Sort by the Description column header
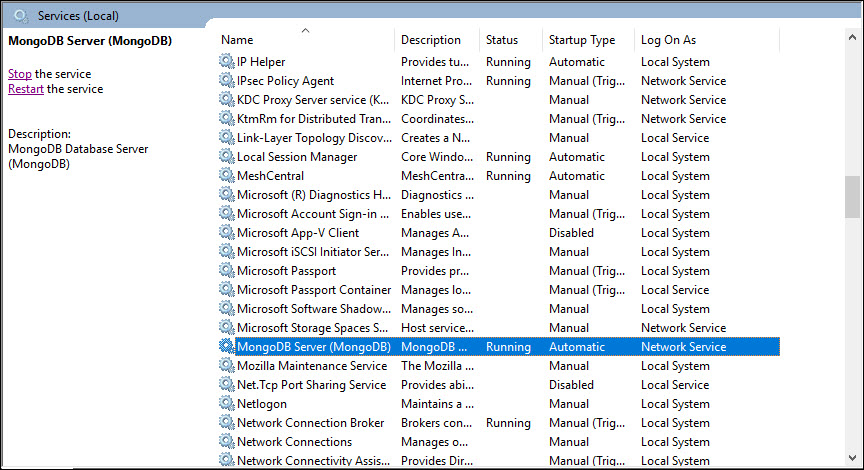864x470 pixels. pyautogui.click(x=431, y=40)
